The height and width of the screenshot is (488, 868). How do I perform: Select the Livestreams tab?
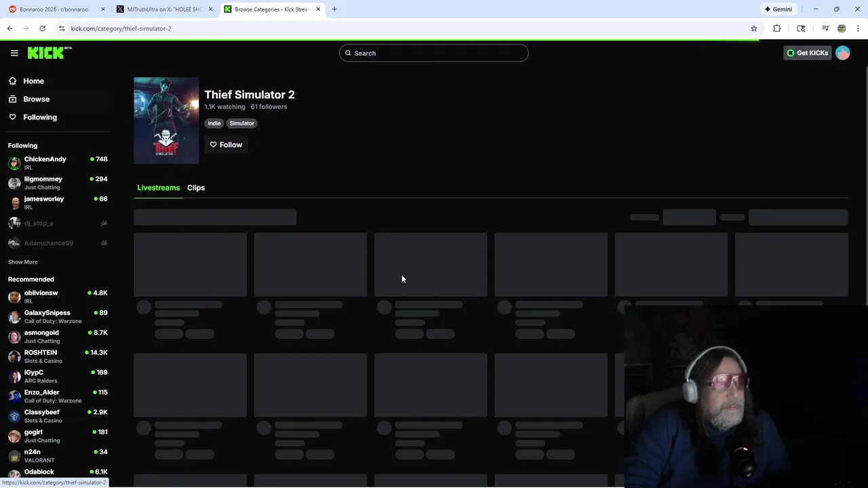point(159,188)
